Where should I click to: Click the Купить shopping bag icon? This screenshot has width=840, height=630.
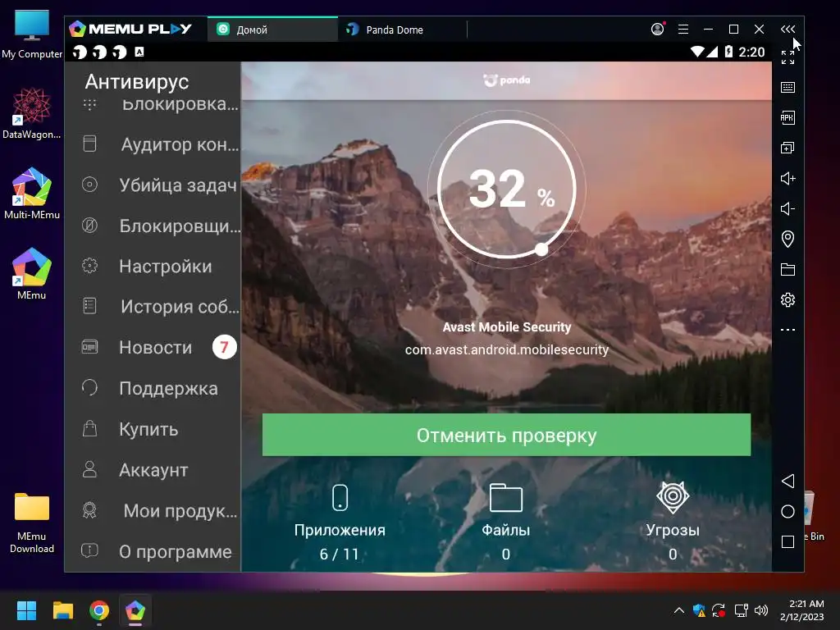tap(89, 428)
